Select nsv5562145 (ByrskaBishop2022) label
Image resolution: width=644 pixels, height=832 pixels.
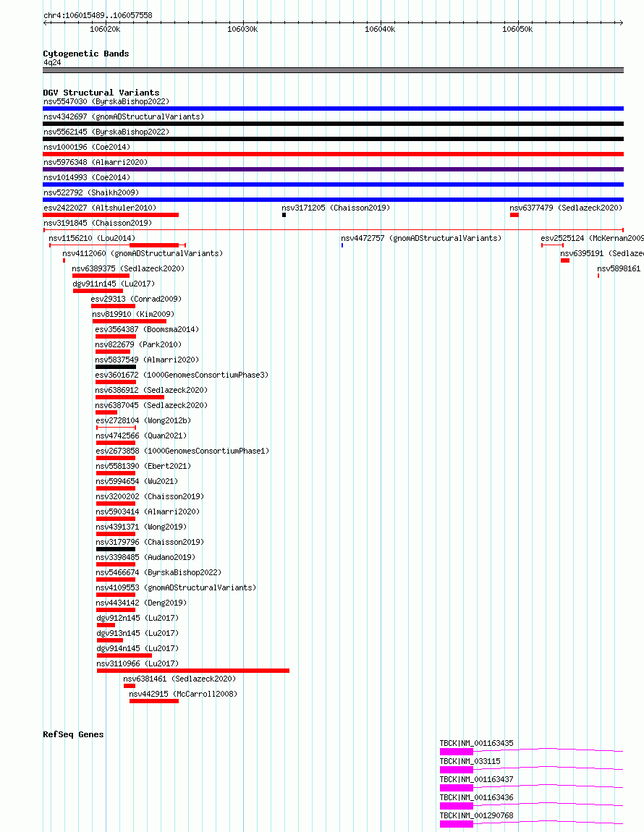106,132
